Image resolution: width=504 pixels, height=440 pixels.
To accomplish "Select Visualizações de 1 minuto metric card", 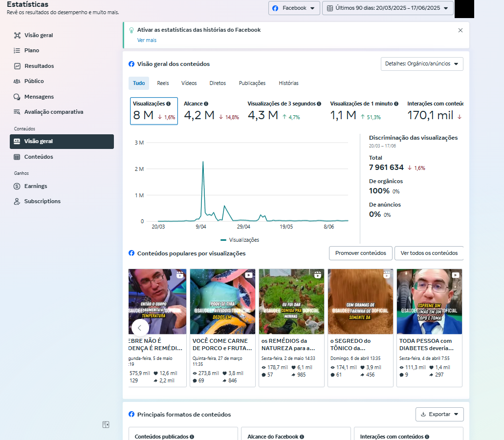I will (x=364, y=111).
